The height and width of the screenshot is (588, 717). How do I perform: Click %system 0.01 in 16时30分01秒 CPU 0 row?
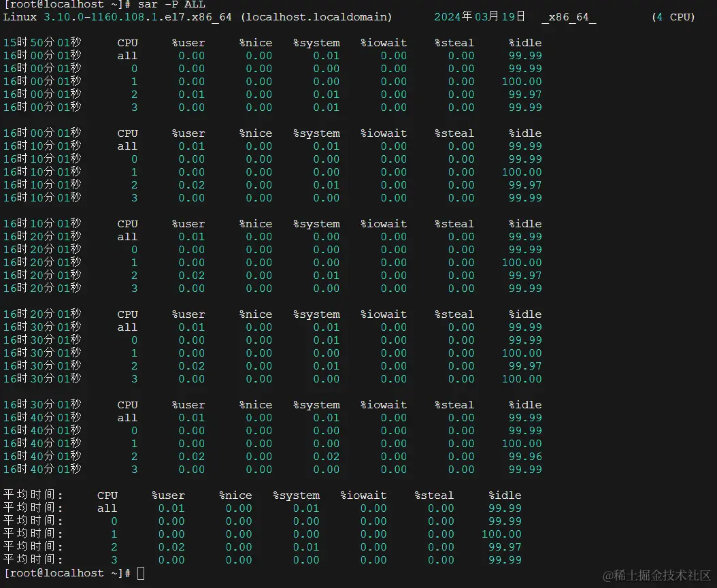click(327, 340)
